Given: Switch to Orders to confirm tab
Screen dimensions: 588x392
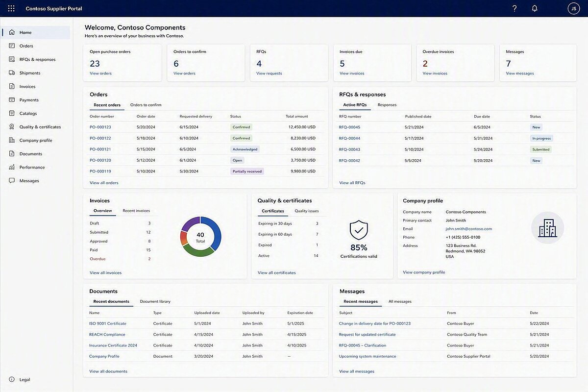Looking at the screenshot, I should tap(146, 105).
